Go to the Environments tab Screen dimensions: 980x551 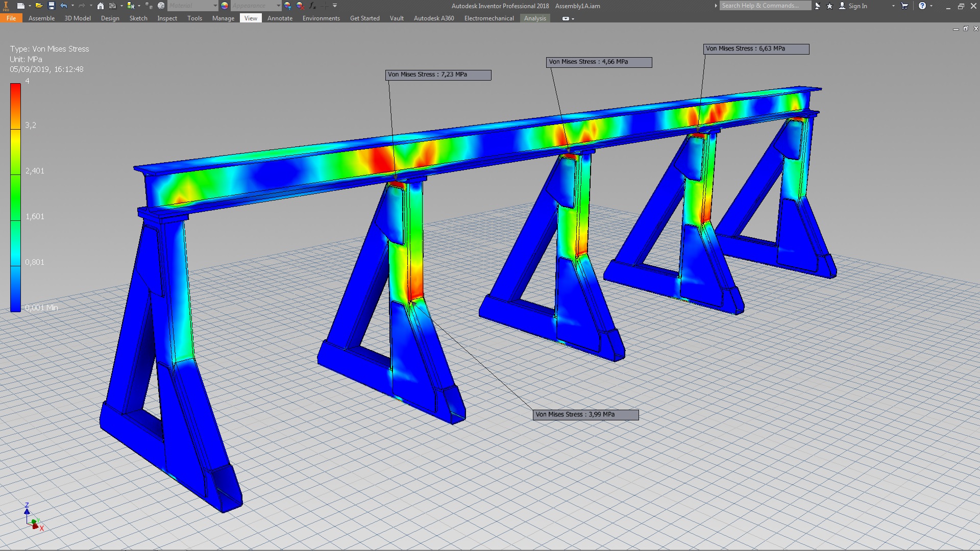coord(321,18)
